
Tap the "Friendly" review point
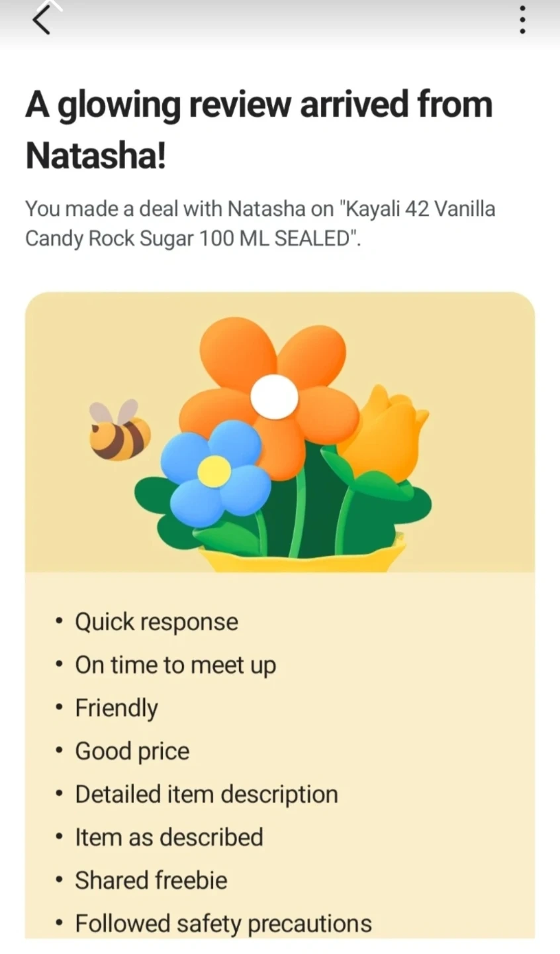[117, 708]
